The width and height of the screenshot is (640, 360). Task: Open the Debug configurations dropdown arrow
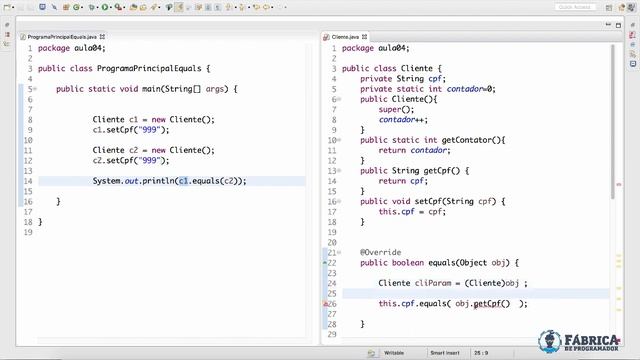click(x=98, y=7)
